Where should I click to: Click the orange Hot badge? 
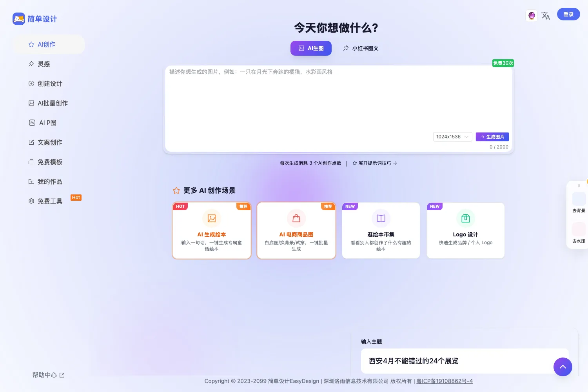pos(76,198)
